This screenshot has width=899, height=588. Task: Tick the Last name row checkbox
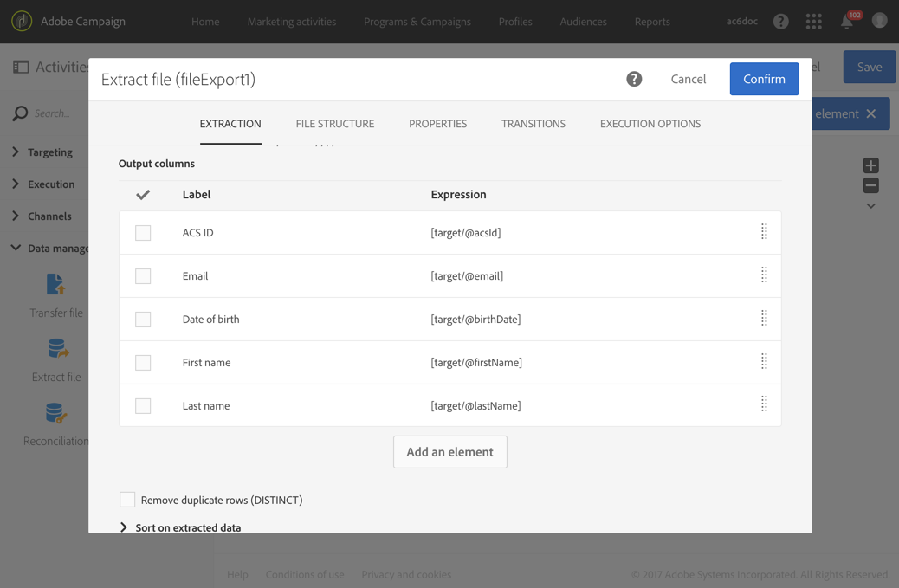coord(143,406)
